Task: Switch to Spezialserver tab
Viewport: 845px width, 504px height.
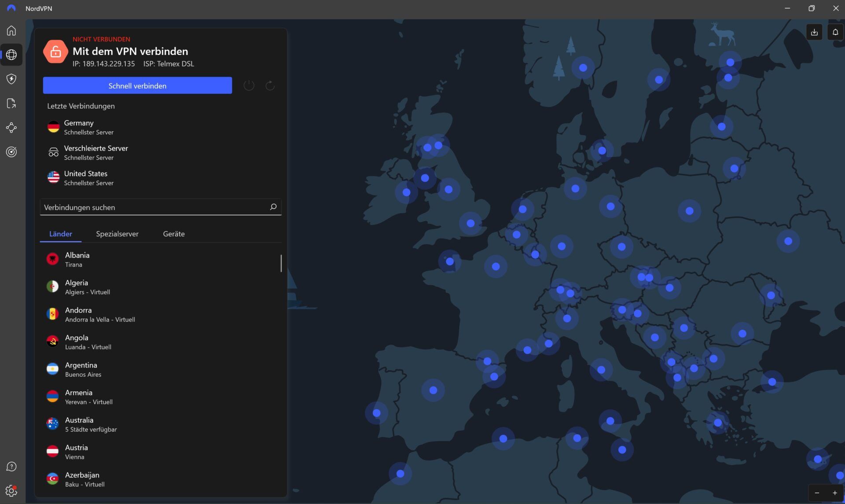Action: [118, 233]
